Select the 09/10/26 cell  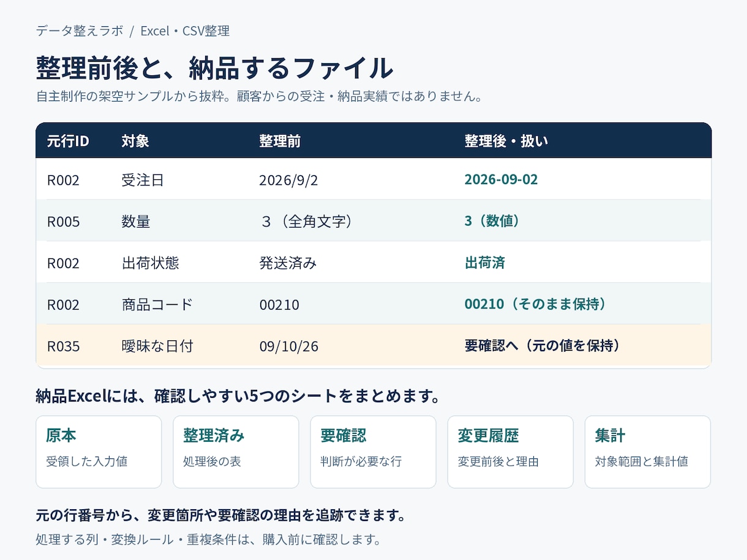click(x=288, y=346)
